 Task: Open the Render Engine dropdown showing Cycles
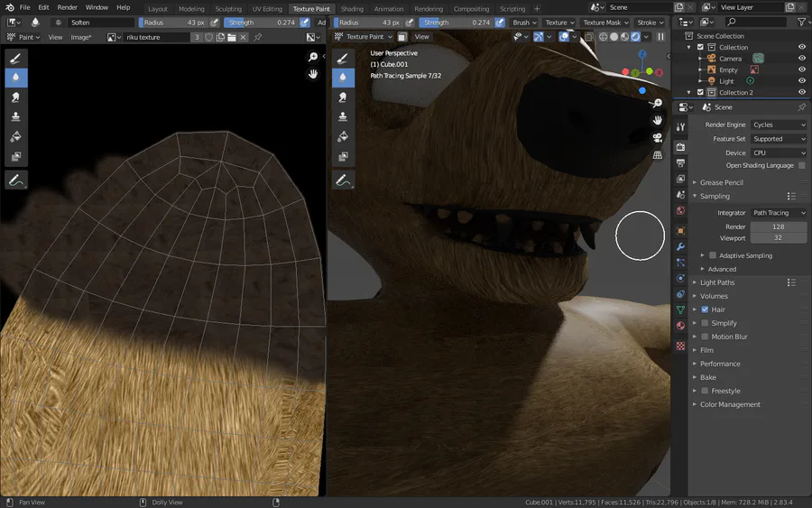(x=779, y=125)
